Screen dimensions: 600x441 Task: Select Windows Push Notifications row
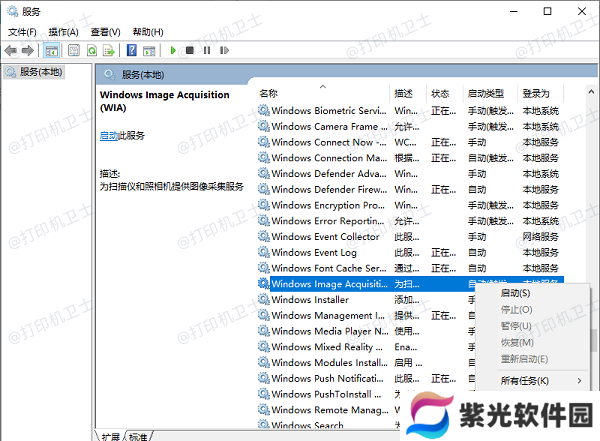366,378
